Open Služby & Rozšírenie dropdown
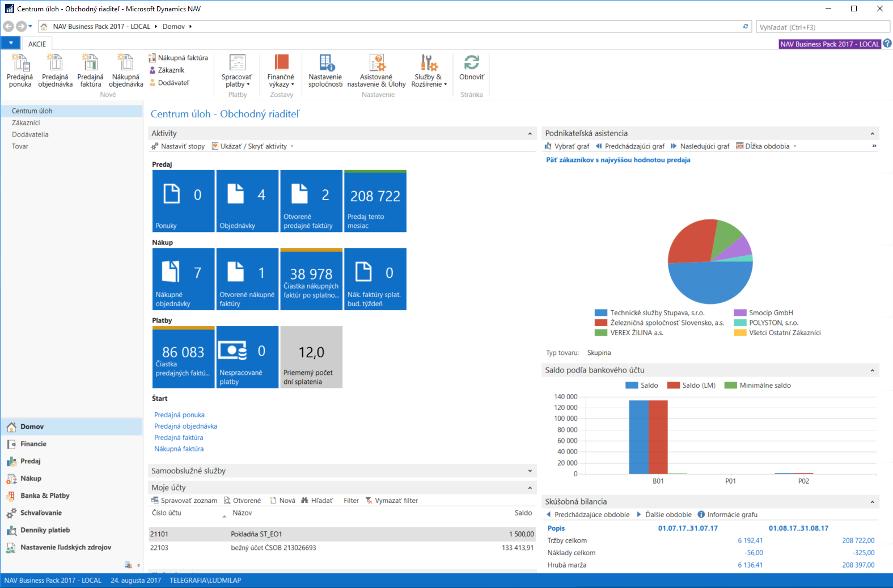 429,70
